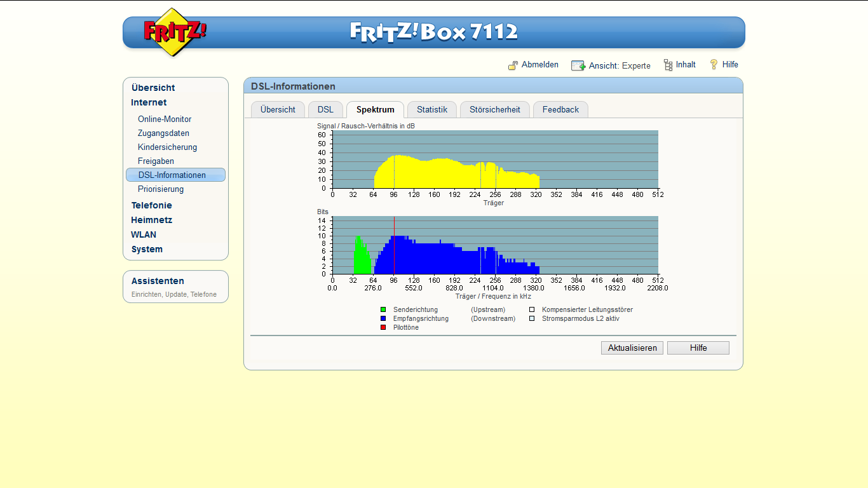This screenshot has height=488, width=868.
Task: Click the red pilot tone marker in Bits chart
Action: click(x=394, y=245)
